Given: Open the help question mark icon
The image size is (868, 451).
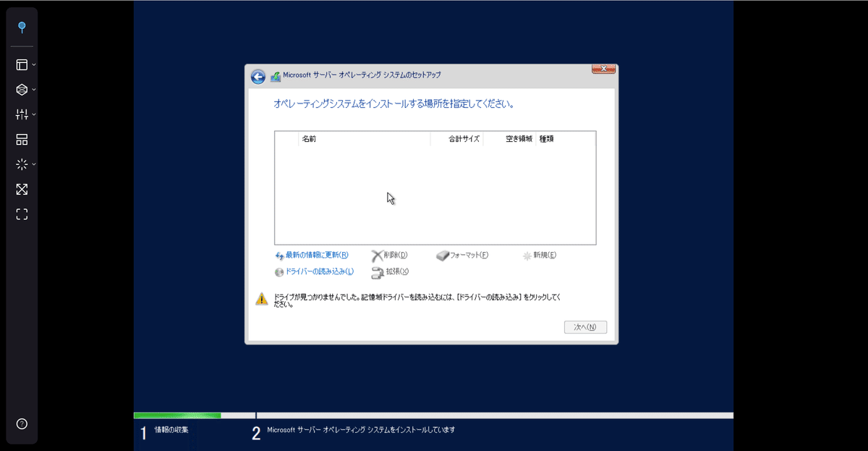Looking at the screenshot, I should point(22,424).
